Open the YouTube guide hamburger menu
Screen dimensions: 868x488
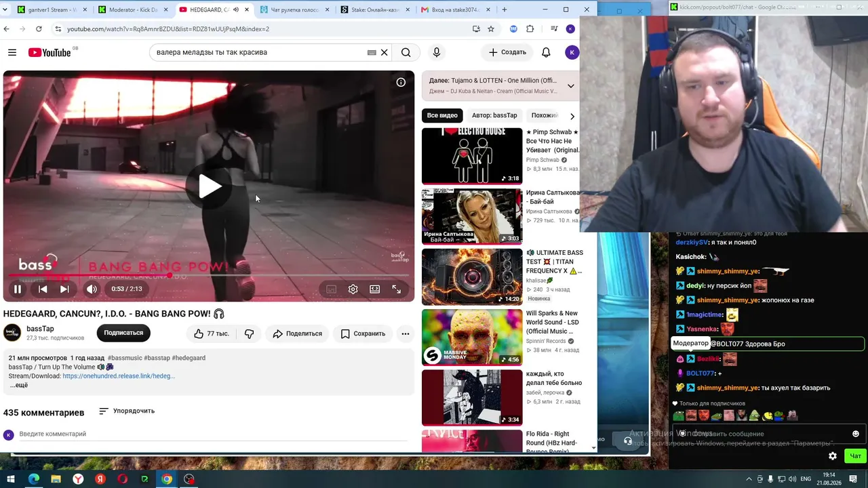12,52
